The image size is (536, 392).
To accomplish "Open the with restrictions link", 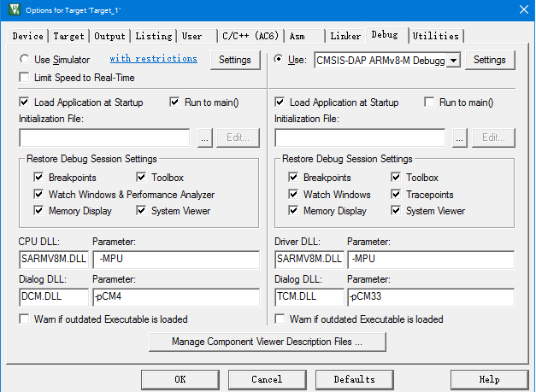I will [x=154, y=59].
